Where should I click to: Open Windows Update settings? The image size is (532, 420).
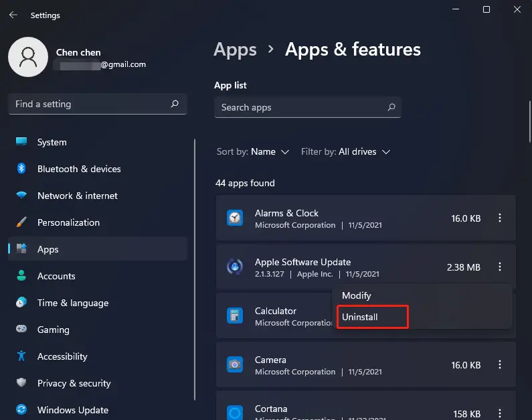(x=98, y=410)
